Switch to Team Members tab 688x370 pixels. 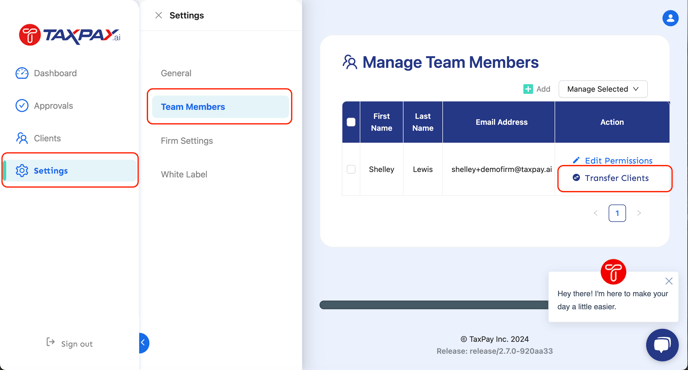pyautogui.click(x=220, y=107)
